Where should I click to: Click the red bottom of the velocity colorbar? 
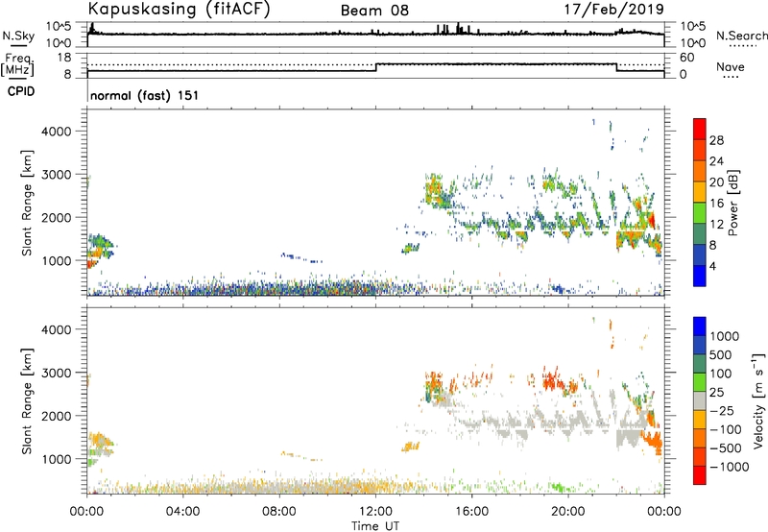[700, 475]
